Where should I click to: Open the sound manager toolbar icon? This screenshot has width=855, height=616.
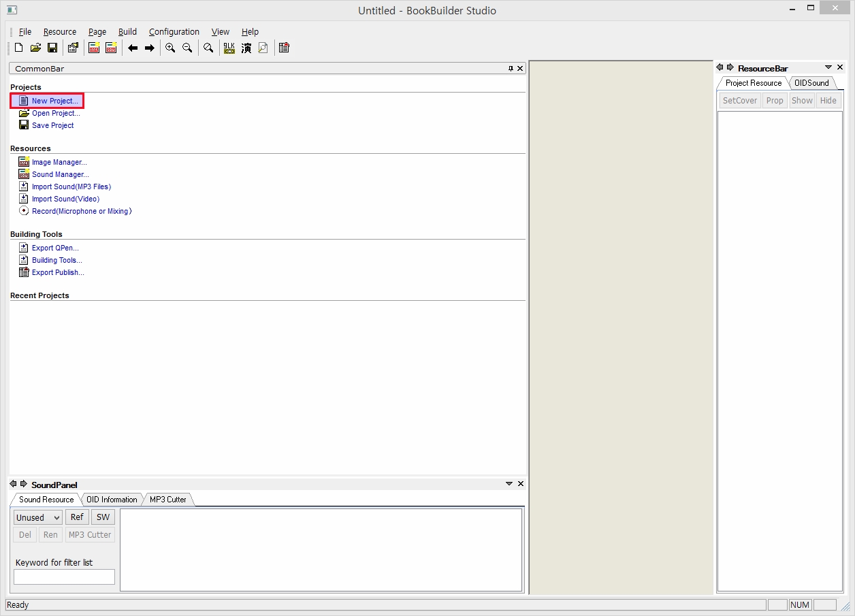111,48
